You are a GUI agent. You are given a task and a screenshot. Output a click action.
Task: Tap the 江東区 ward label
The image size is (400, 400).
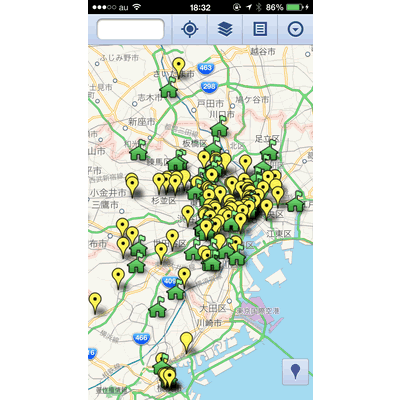279,234
